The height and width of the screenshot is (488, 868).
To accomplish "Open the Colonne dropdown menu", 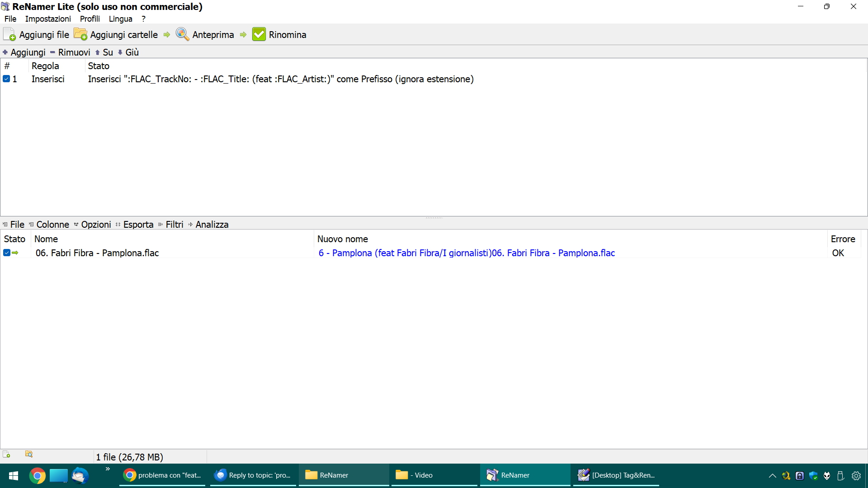I will point(52,225).
